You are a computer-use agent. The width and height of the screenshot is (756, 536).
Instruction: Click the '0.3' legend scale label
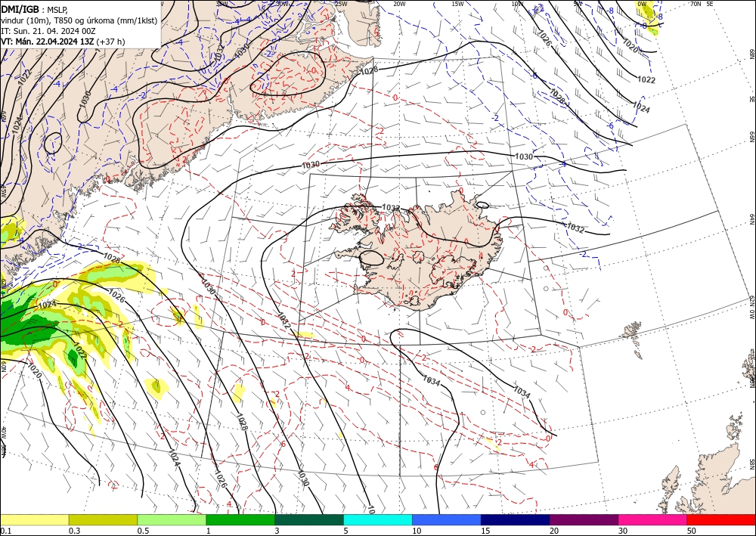(74, 531)
